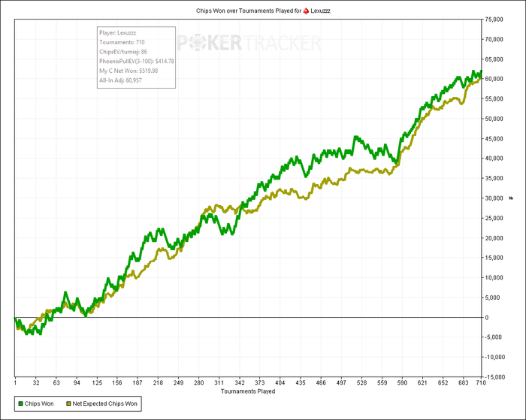This screenshot has width=526, height=420.
Task: Click the 466 x-axis tick label
Action: click(321, 382)
